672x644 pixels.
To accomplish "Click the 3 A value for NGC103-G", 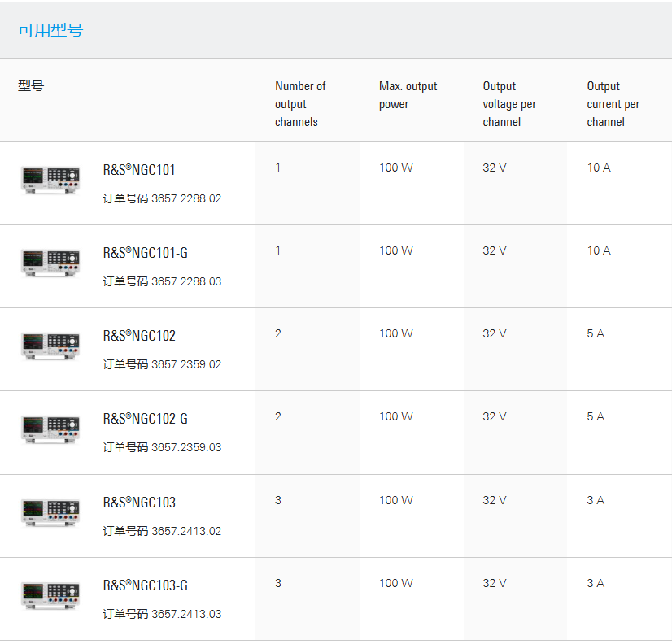I will (x=596, y=583).
